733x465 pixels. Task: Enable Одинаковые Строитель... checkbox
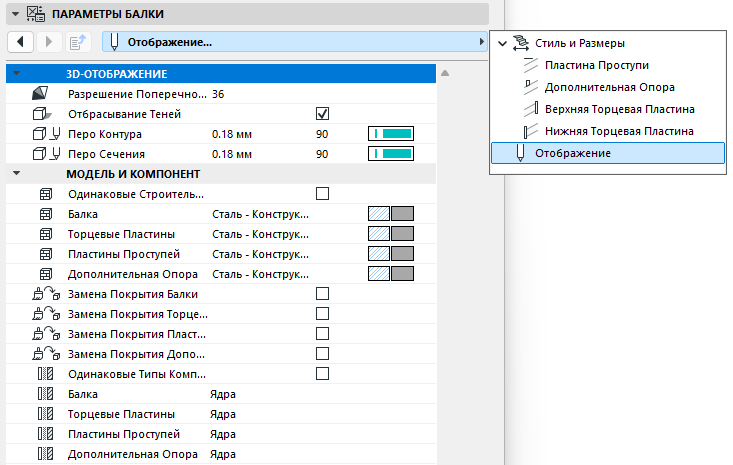click(323, 193)
